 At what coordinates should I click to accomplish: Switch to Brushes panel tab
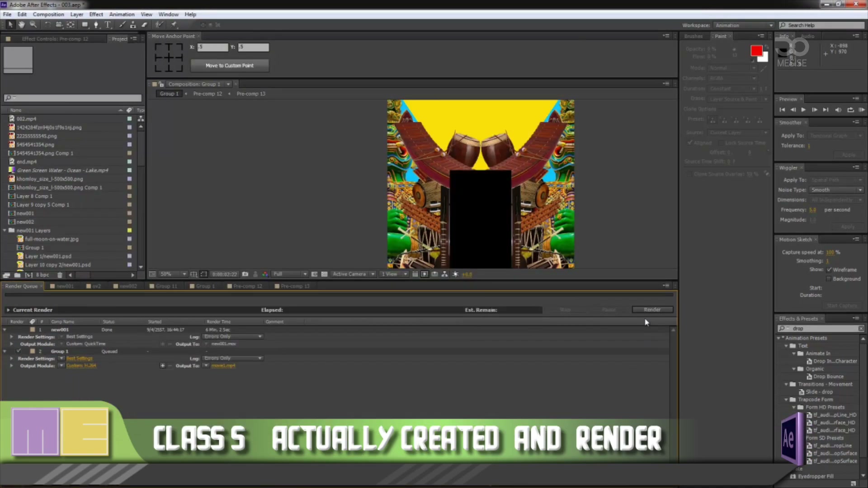693,36
